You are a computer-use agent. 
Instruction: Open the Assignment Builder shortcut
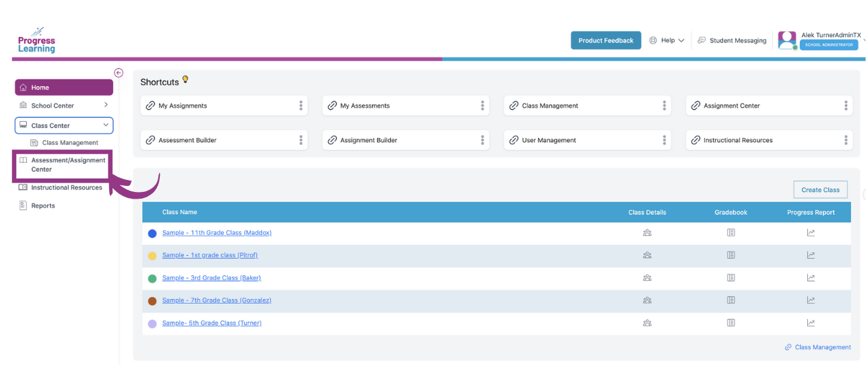click(x=406, y=140)
